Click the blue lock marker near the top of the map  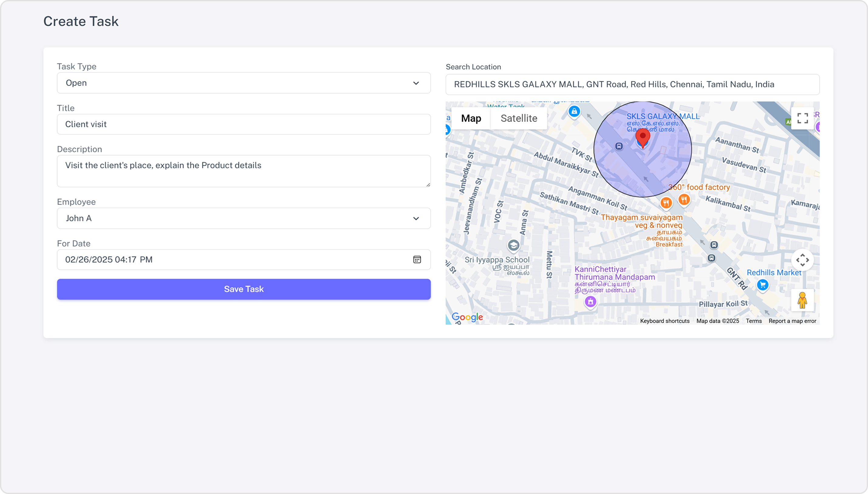(574, 111)
